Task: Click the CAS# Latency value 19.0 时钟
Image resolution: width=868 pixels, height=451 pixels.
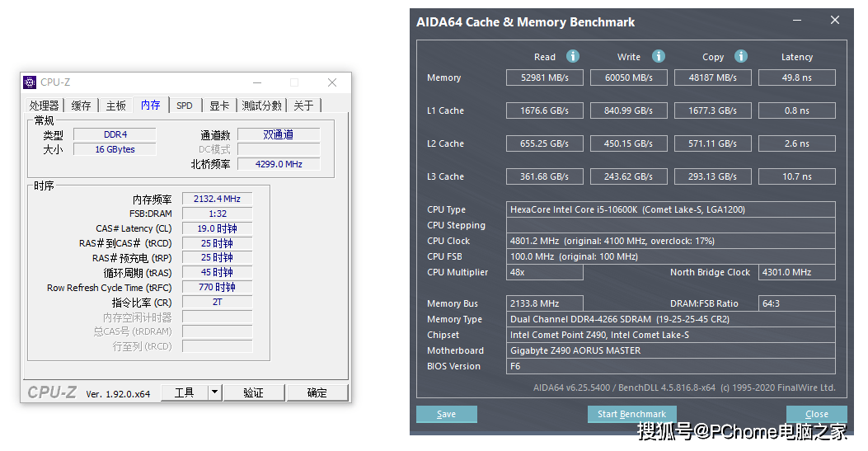Action: [x=217, y=228]
